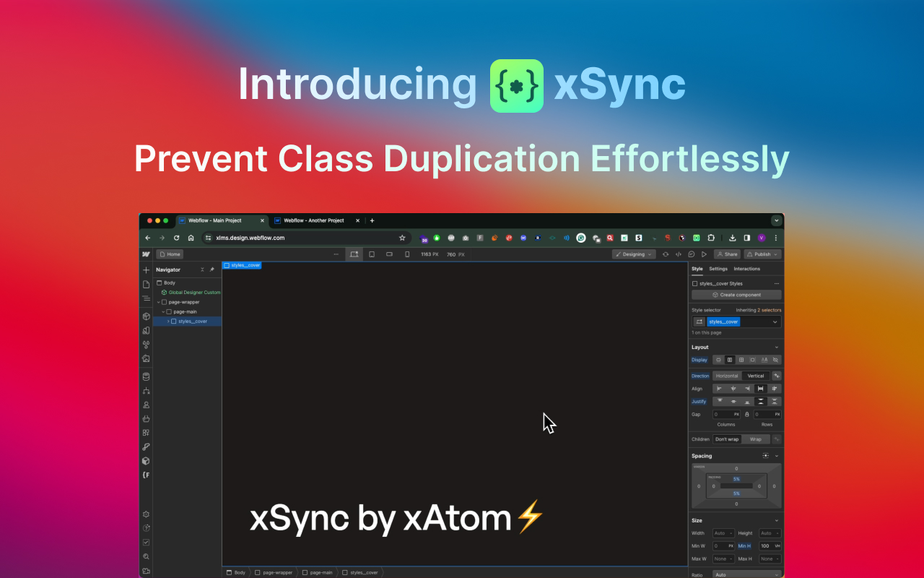Select Wrap for Children
This screenshot has height=578, width=924.
click(755, 439)
